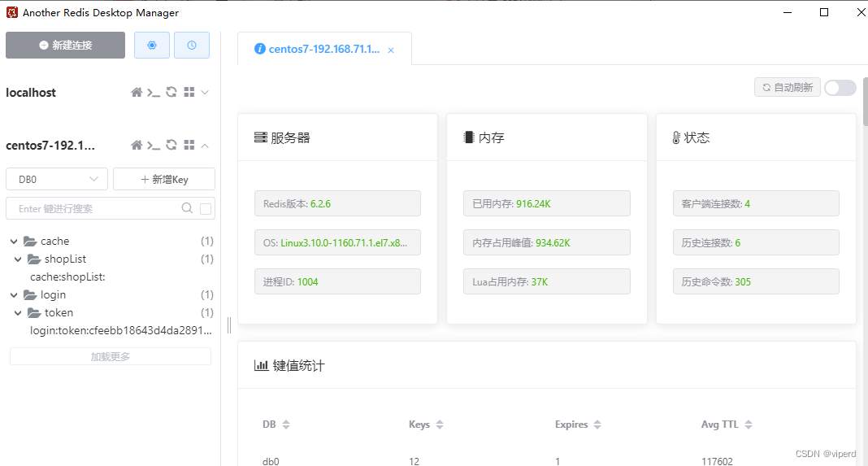Click the token folder icon
The width and height of the screenshot is (868, 466).
coord(34,312)
